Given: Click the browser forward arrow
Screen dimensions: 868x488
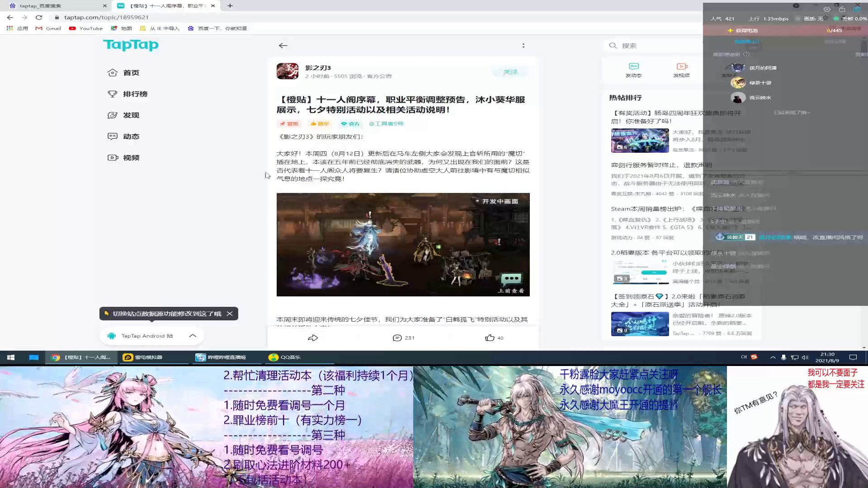Looking at the screenshot, I should (x=24, y=17).
